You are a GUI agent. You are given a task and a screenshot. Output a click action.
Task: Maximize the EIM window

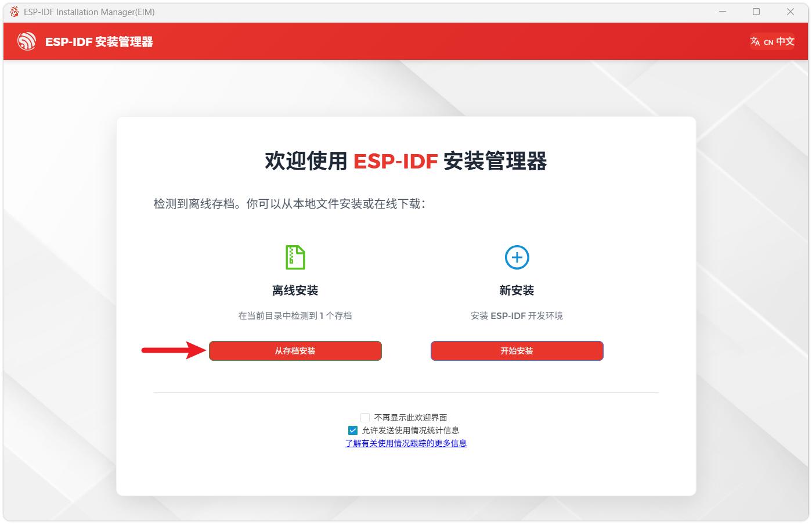[x=756, y=12]
